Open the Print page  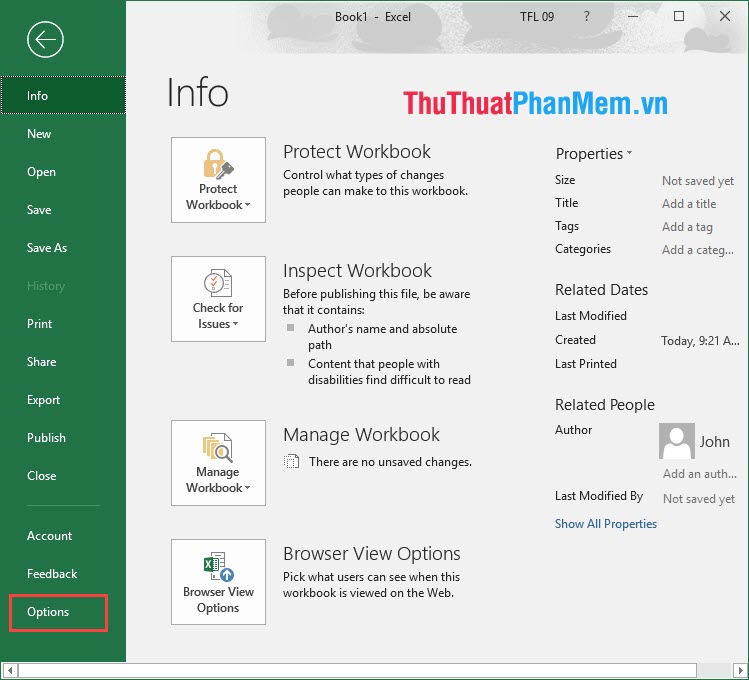pos(63,324)
